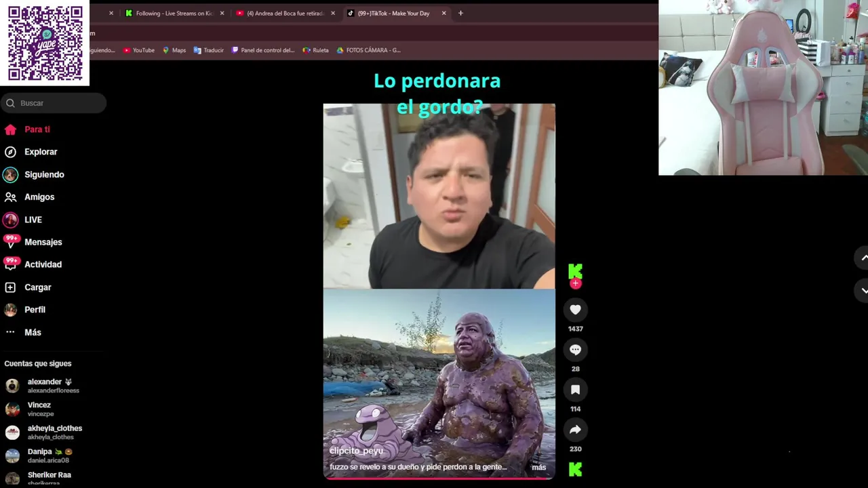Click the playing TikTok video
Screen dimensions: 868x488
coord(439,291)
